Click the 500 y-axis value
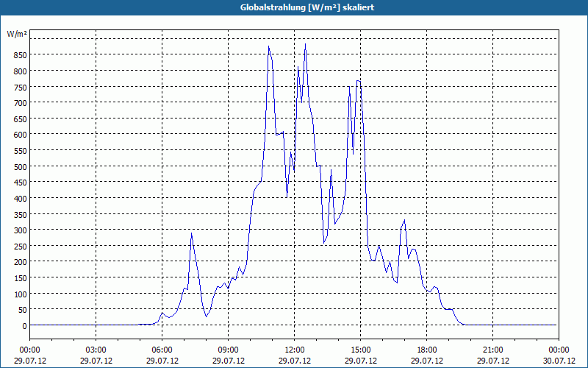Viewport: 588px width, 368px height. point(21,167)
